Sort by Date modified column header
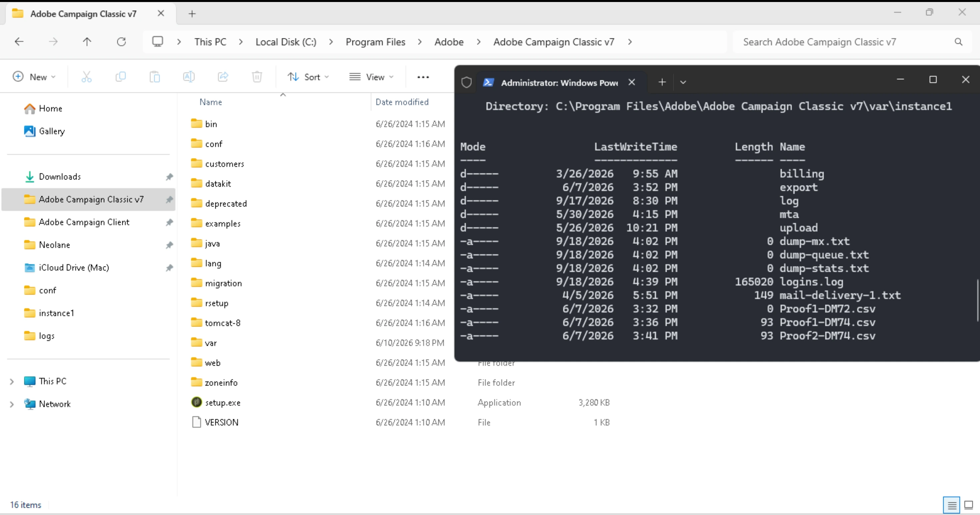Image resolution: width=980 pixels, height=515 pixels. 402,102
